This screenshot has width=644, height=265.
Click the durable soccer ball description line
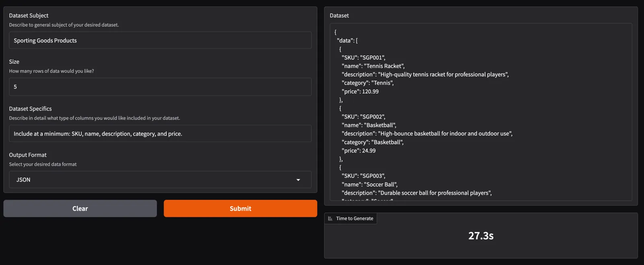tap(417, 193)
